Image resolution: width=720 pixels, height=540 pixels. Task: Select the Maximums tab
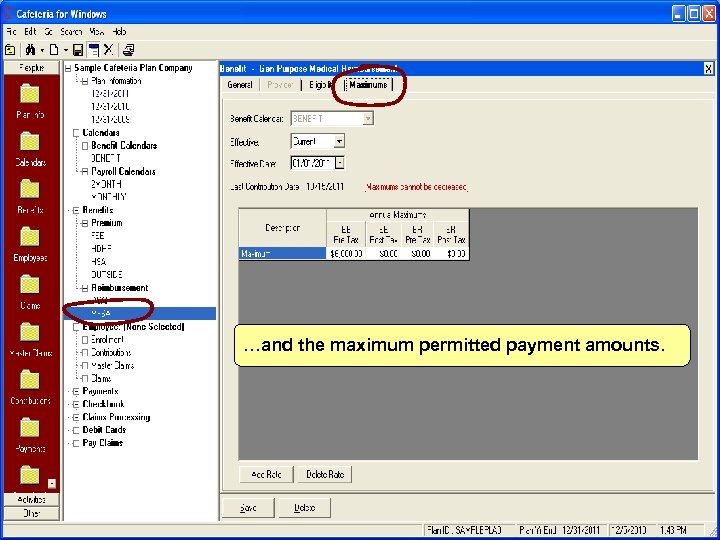click(368, 85)
